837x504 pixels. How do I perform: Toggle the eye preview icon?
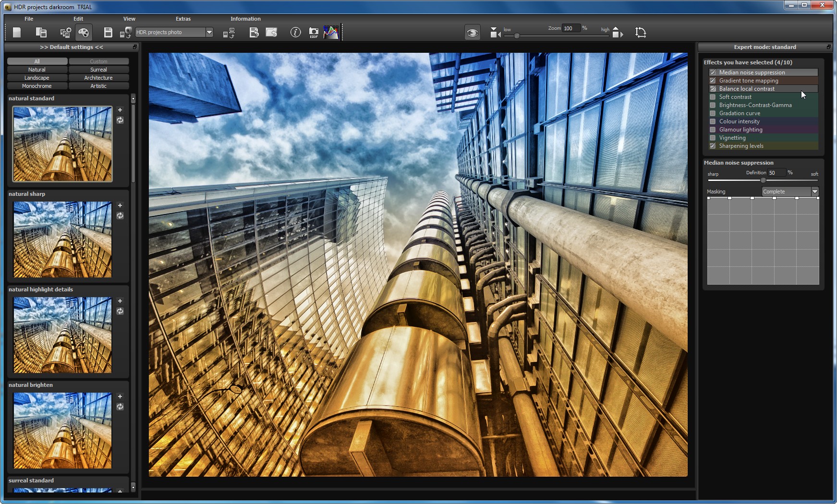(x=473, y=33)
